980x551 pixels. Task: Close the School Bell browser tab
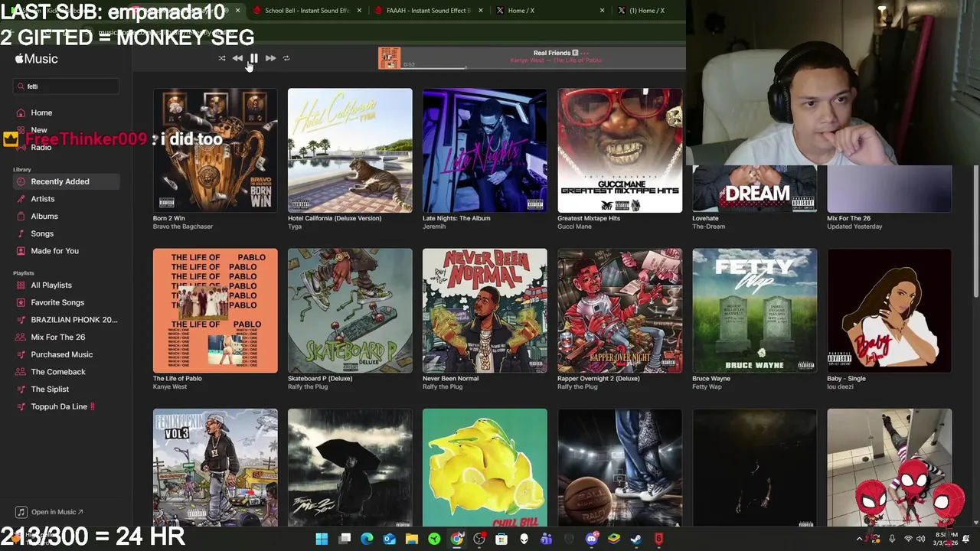point(359,11)
